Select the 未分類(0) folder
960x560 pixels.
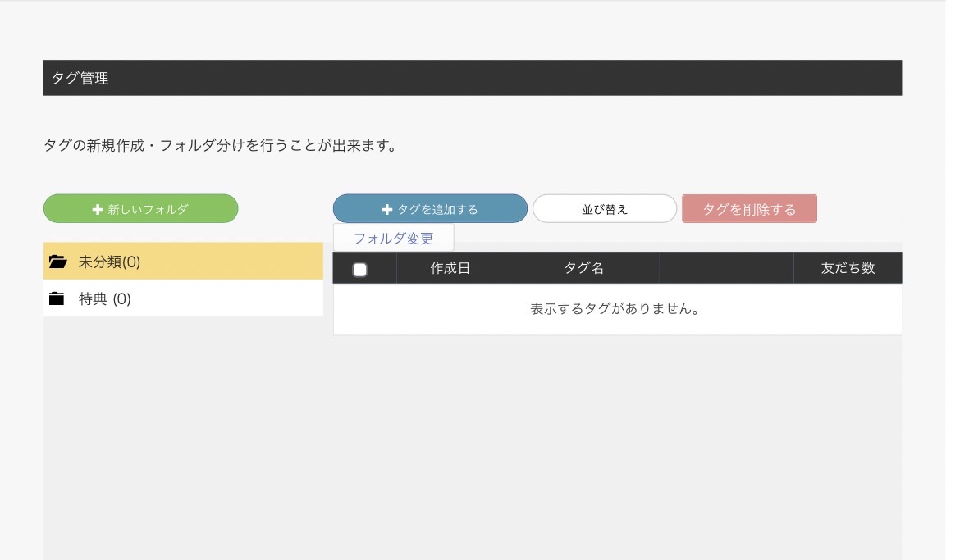(x=183, y=262)
